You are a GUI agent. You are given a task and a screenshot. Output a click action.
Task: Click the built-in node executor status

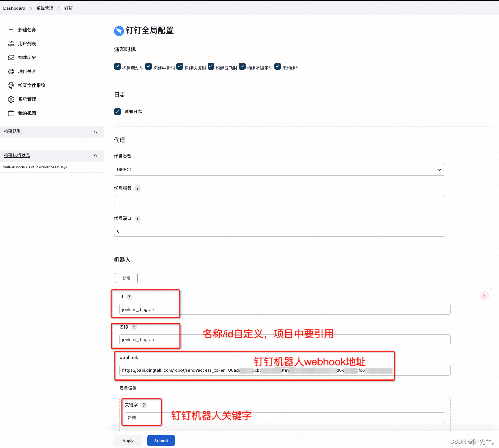35,167
